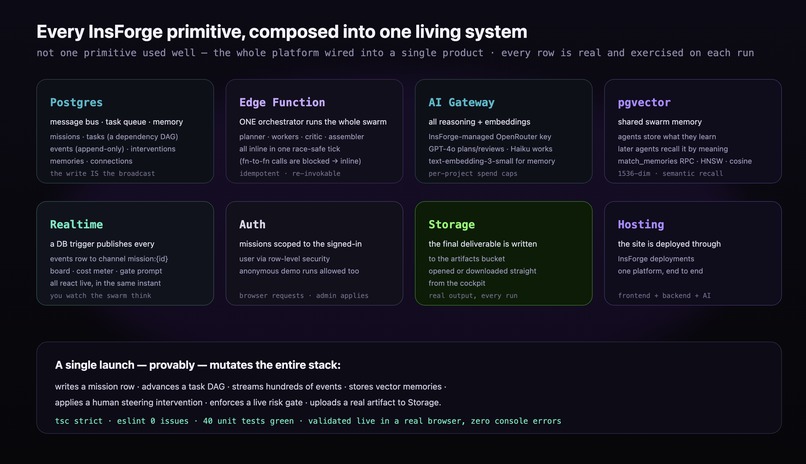Click 'the final deliverable is written'
This screenshot has width=806, height=464.
(x=483, y=244)
